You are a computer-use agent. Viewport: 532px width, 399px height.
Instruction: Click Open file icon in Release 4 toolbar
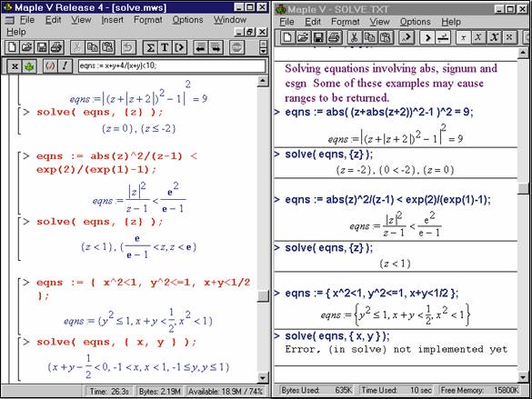pyautogui.click(x=26, y=47)
